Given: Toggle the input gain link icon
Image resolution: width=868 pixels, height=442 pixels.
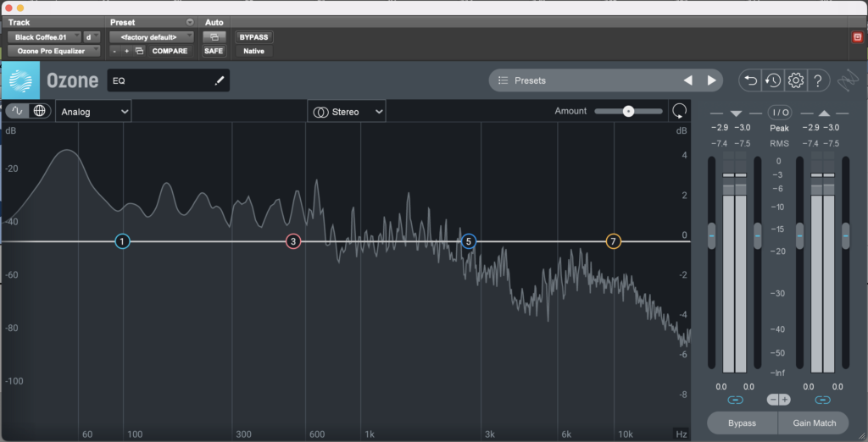Looking at the screenshot, I should [735, 400].
